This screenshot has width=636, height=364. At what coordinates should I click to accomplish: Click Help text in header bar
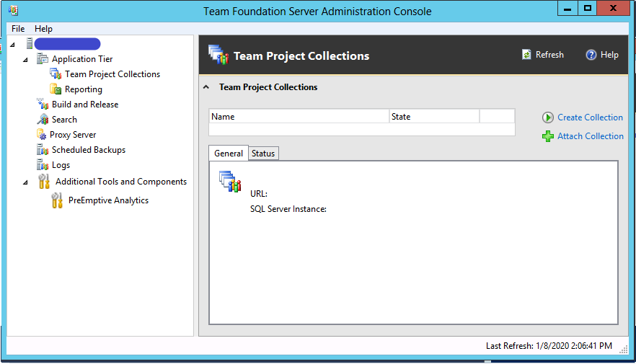pos(609,55)
